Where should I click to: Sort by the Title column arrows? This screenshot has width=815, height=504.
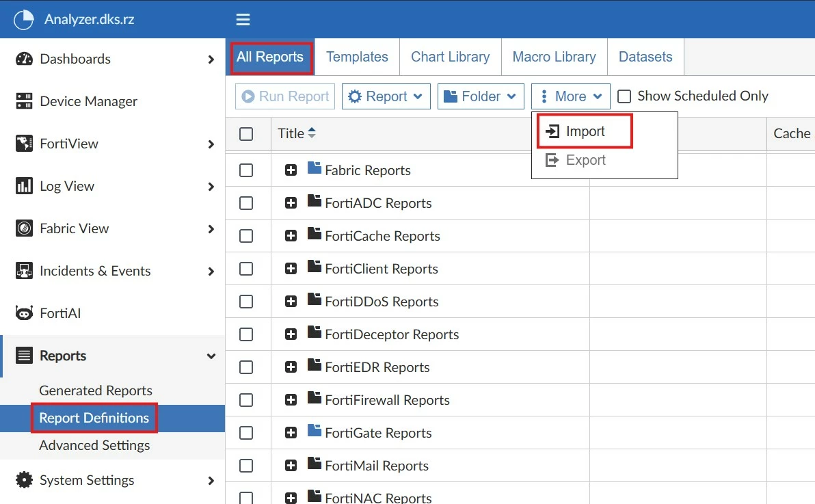click(x=311, y=133)
